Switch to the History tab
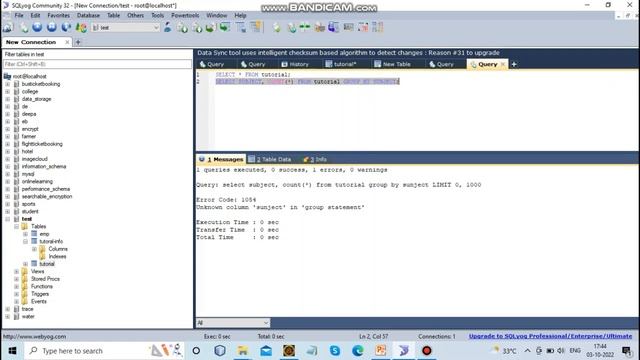The image size is (640, 360). click(295, 64)
